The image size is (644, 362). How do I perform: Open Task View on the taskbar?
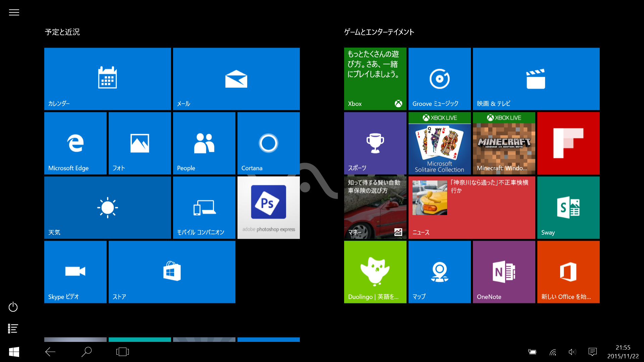tap(122, 352)
